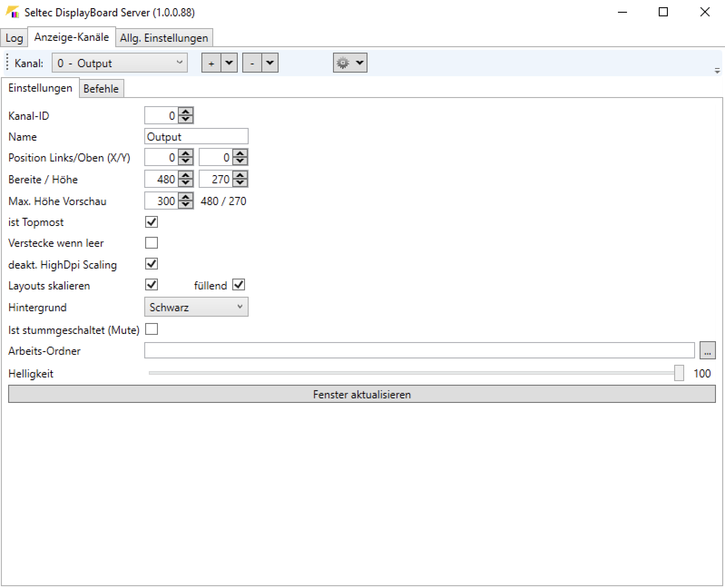Increase Position X with up arrow

(x=186, y=153)
